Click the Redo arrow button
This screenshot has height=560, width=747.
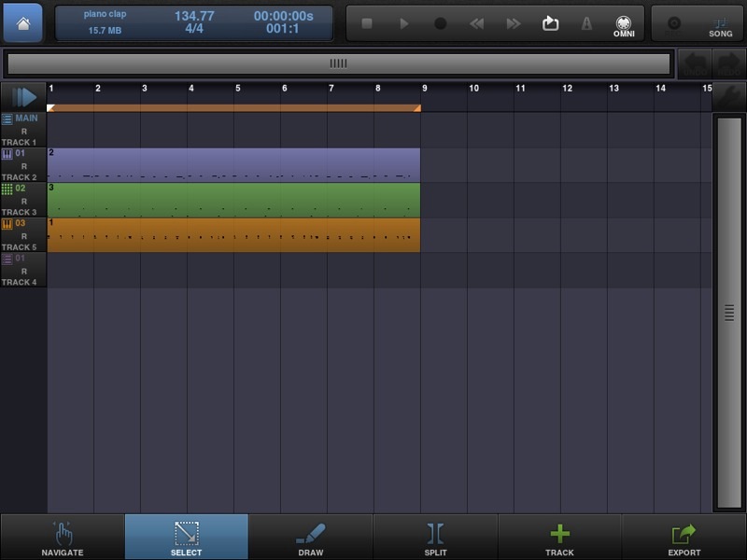click(728, 63)
